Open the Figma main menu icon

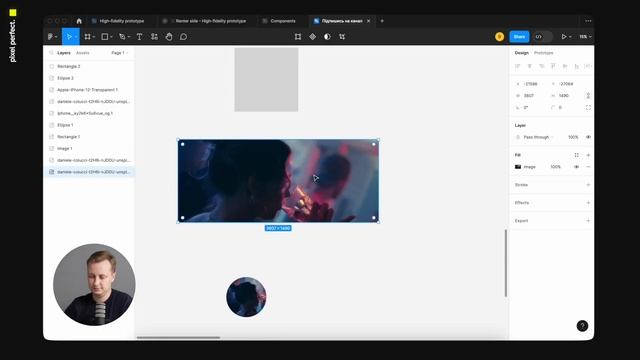(50, 37)
